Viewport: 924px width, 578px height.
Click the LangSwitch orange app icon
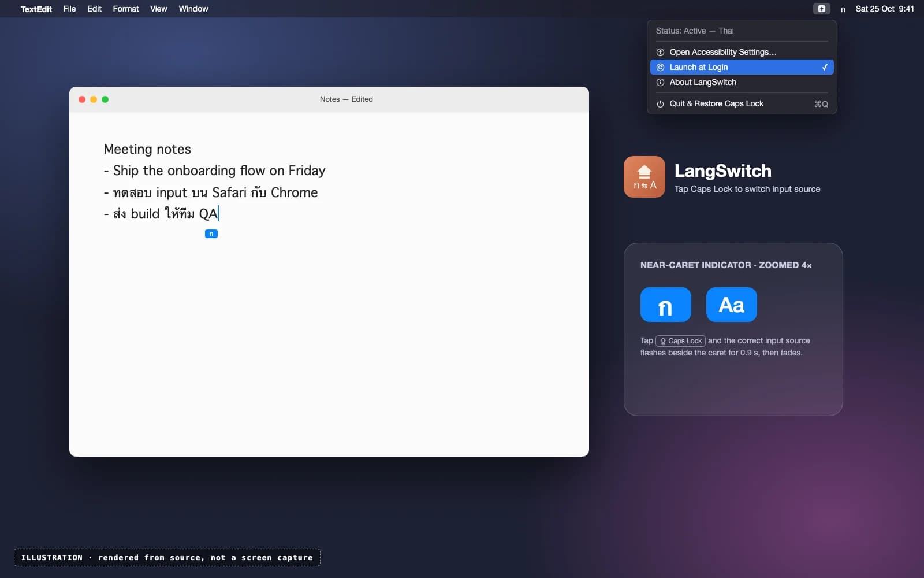click(x=644, y=177)
